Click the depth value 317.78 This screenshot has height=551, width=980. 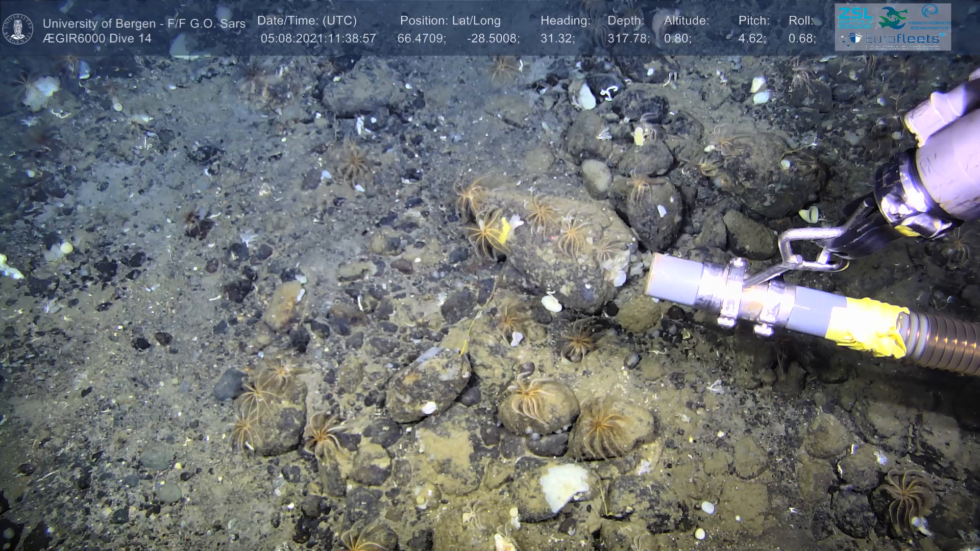pyautogui.click(x=628, y=39)
